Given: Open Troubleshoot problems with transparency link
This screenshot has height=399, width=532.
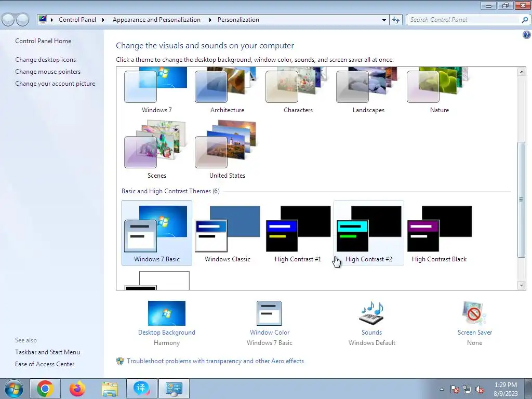Looking at the screenshot, I should coord(215,361).
